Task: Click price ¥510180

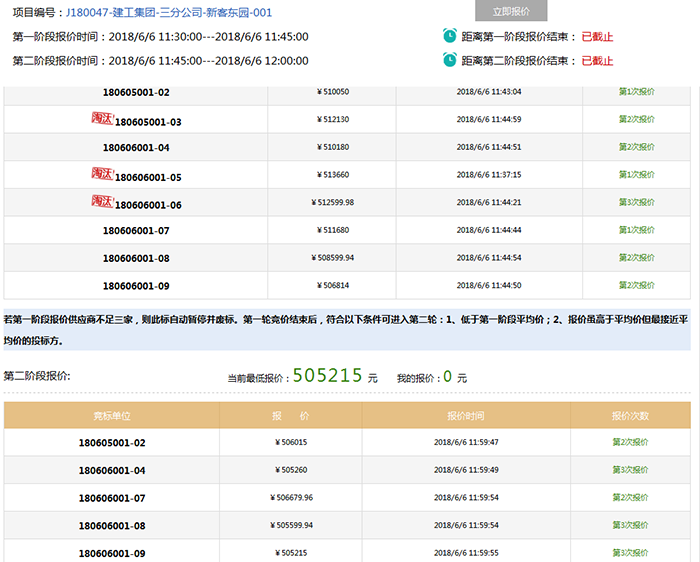Action: pos(333,147)
